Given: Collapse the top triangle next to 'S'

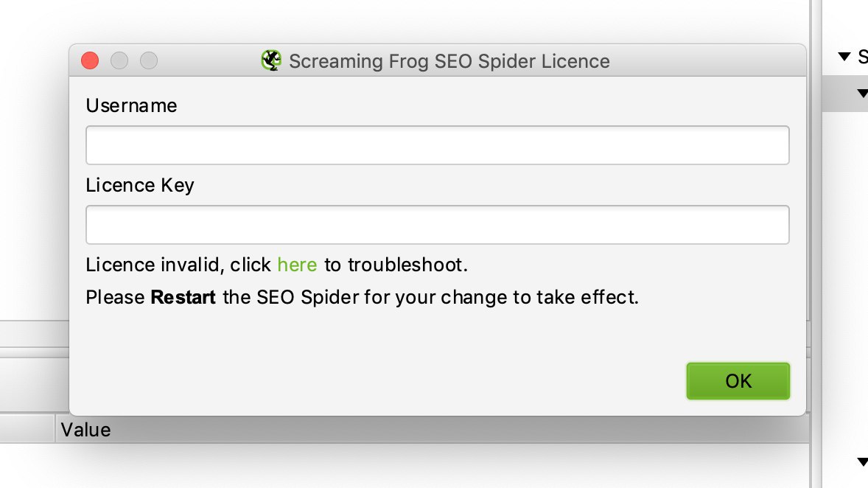Looking at the screenshot, I should click(x=844, y=56).
